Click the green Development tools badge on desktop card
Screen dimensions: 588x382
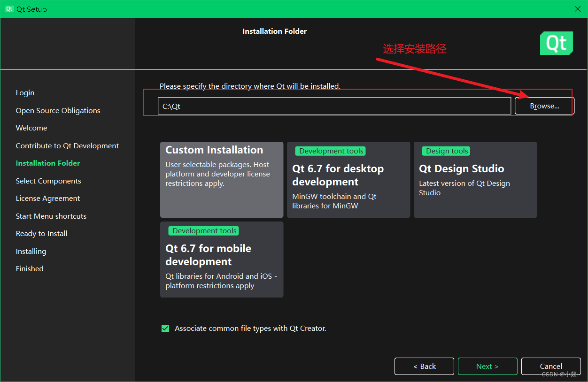pyautogui.click(x=330, y=151)
